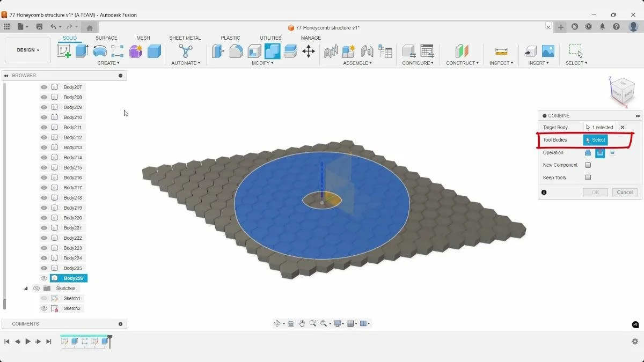
Task: Switch to the SURFACE tab
Action: pyautogui.click(x=106, y=38)
